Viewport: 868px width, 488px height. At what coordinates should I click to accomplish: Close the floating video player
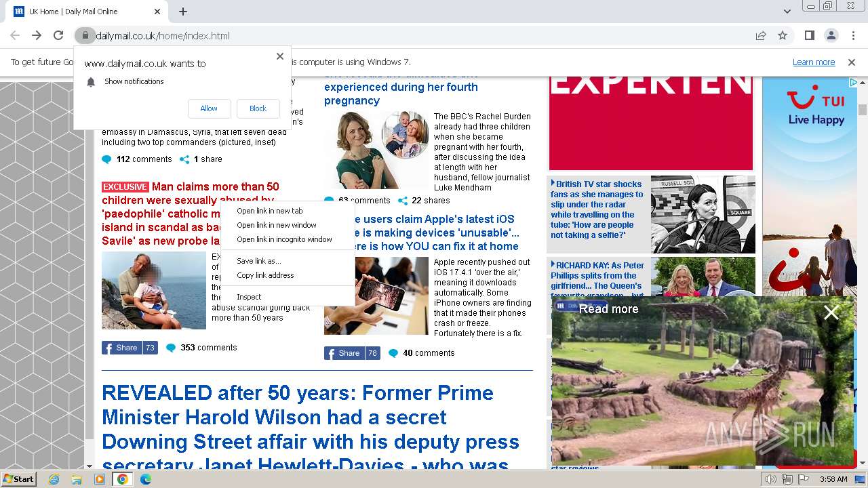pyautogui.click(x=831, y=312)
